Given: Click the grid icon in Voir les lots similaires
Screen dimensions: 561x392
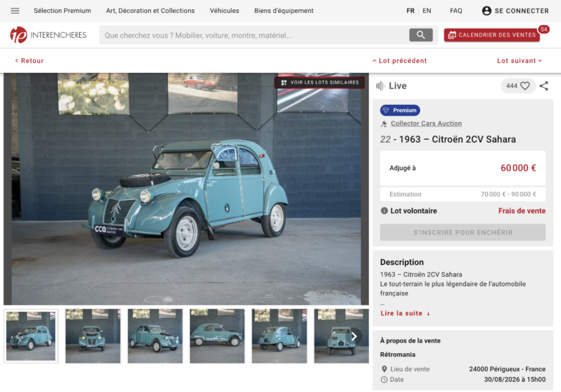Looking at the screenshot, I should point(284,83).
